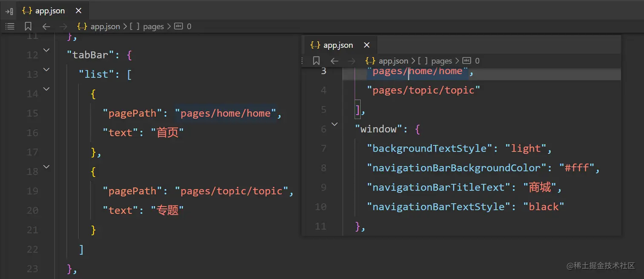This screenshot has height=279, width=644.
Task: Click the "tabBar" key text
Action: point(90,55)
